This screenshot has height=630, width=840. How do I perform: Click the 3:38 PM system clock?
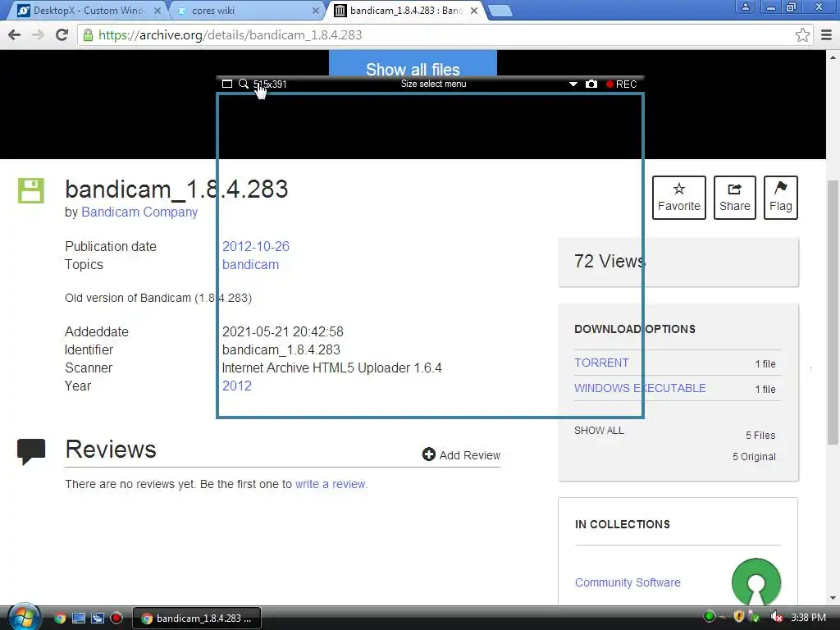tap(808, 618)
